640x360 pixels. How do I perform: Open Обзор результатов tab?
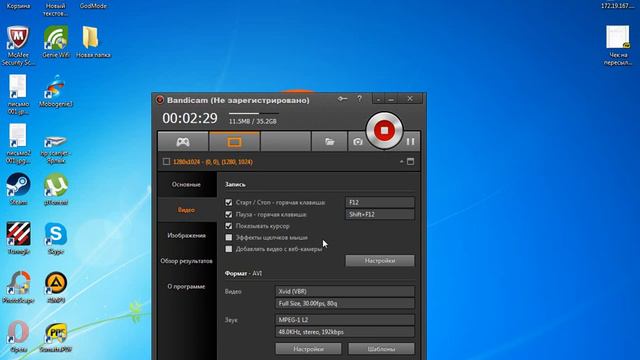click(x=187, y=261)
